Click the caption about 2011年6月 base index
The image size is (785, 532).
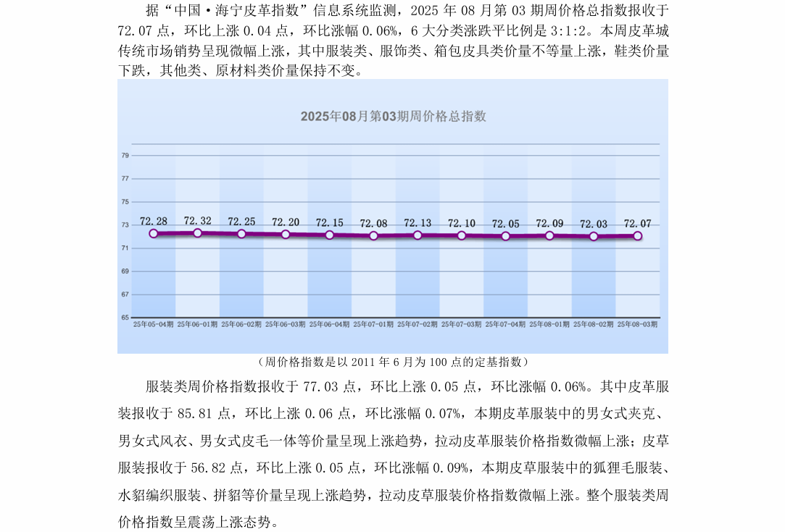[x=392, y=362]
